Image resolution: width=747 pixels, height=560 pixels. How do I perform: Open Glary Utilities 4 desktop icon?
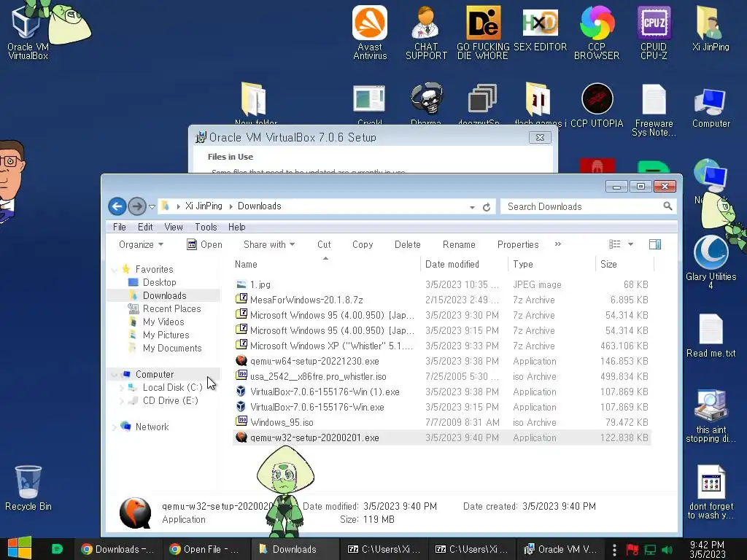pyautogui.click(x=711, y=262)
